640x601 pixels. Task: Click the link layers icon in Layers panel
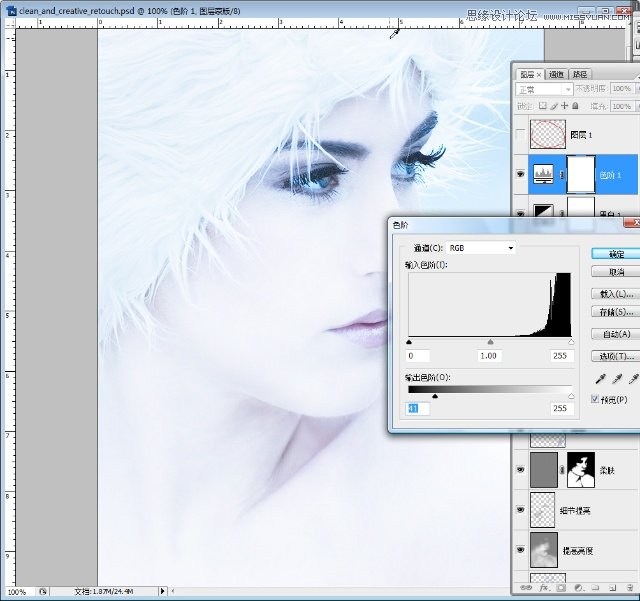526,588
